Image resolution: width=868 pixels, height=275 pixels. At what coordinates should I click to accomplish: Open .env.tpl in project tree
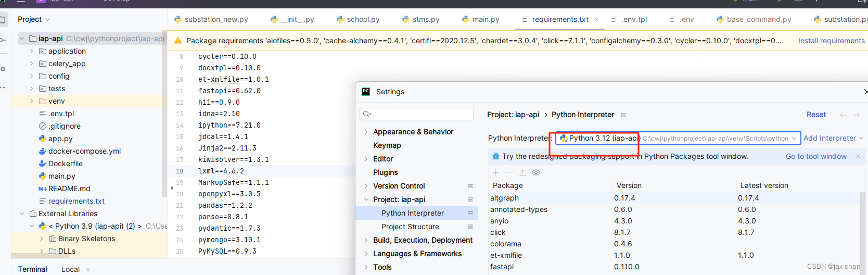point(61,114)
